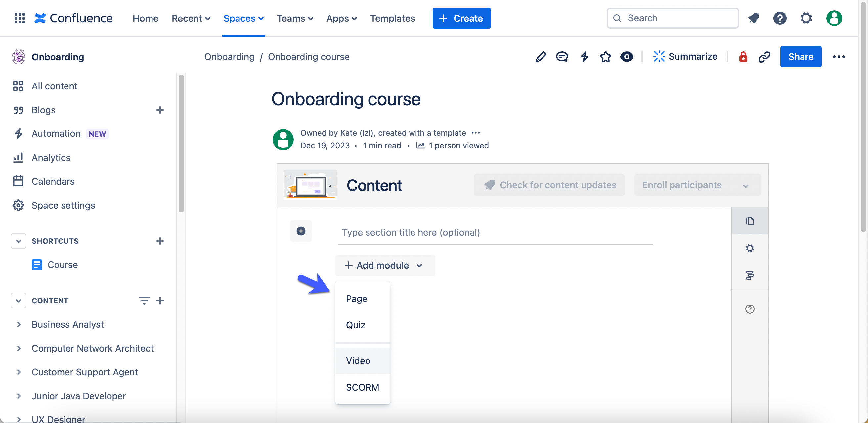Open inline comments on the page
Image resolution: width=868 pixels, height=423 pixels.
tap(562, 57)
